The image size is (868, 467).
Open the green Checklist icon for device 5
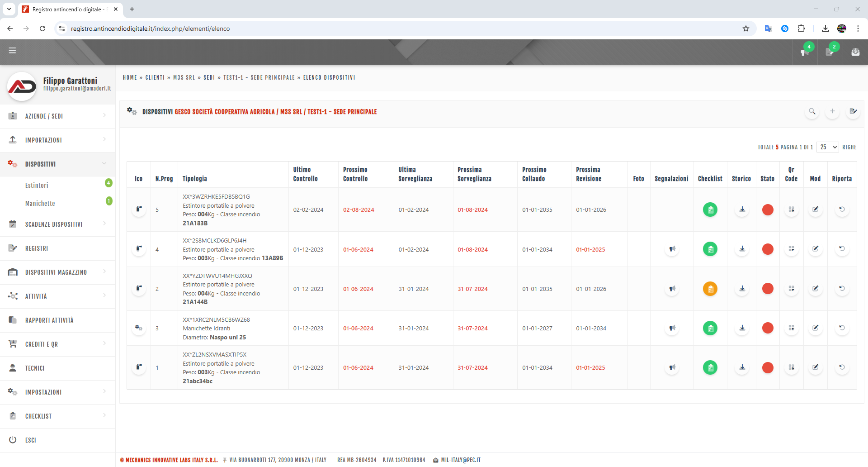coord(710,210)
